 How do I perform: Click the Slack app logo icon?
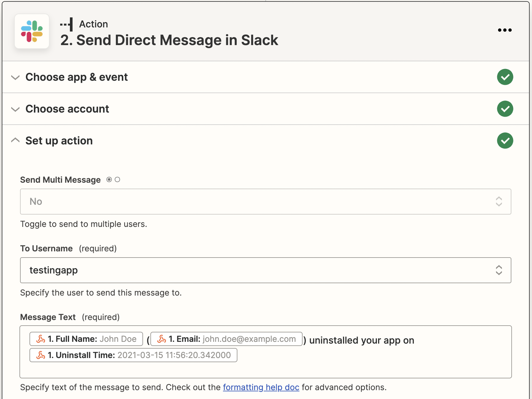32,31
